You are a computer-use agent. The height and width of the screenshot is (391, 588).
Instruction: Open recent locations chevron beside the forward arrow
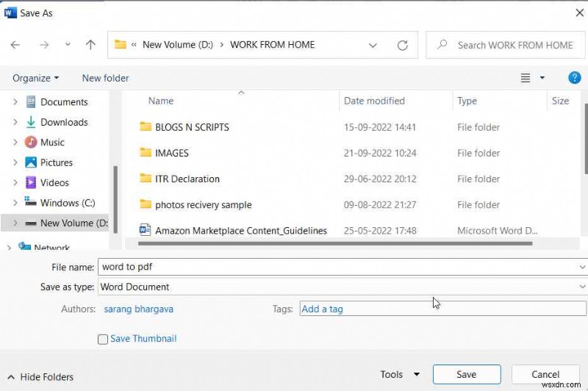[68, 45]
